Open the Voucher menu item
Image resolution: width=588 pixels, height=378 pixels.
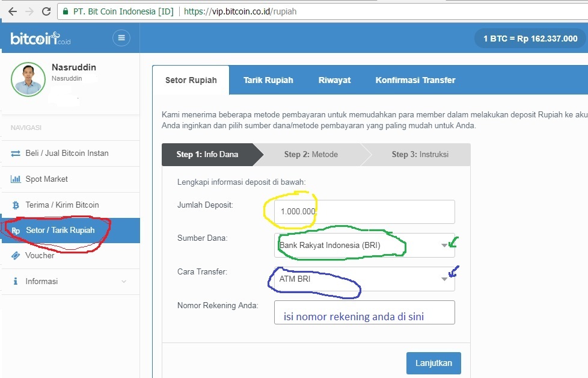pos(71,256)
